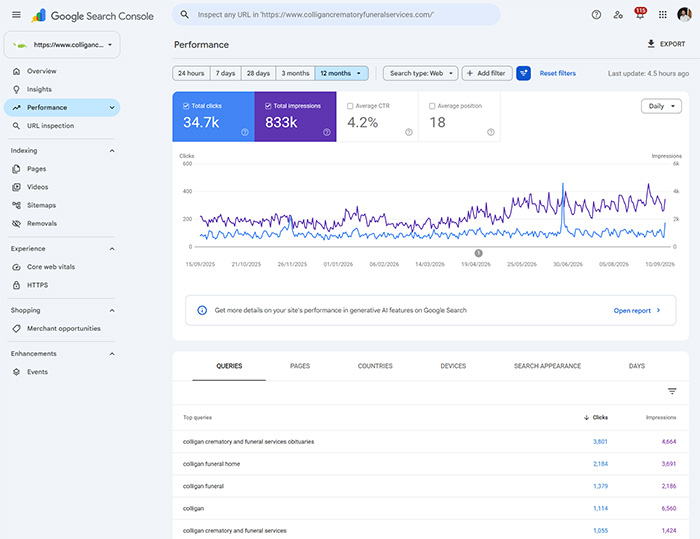Select the 7 days range

point(225,73)
